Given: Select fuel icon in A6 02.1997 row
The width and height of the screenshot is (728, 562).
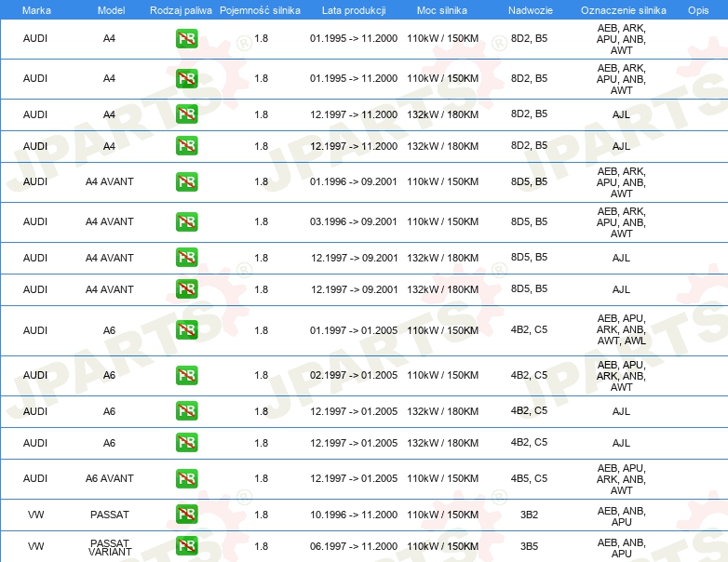Looking at the screenshot, I should point(186,375).
